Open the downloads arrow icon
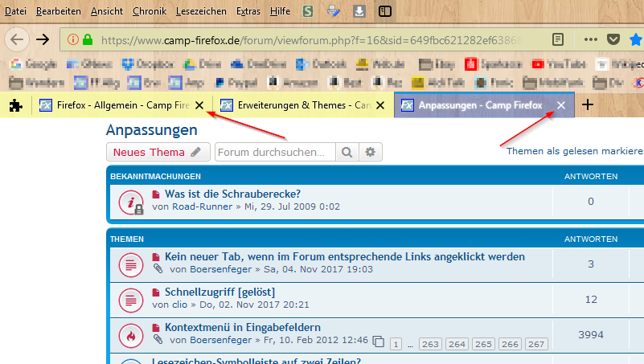644x364 pixels. (x=359, y=11)
